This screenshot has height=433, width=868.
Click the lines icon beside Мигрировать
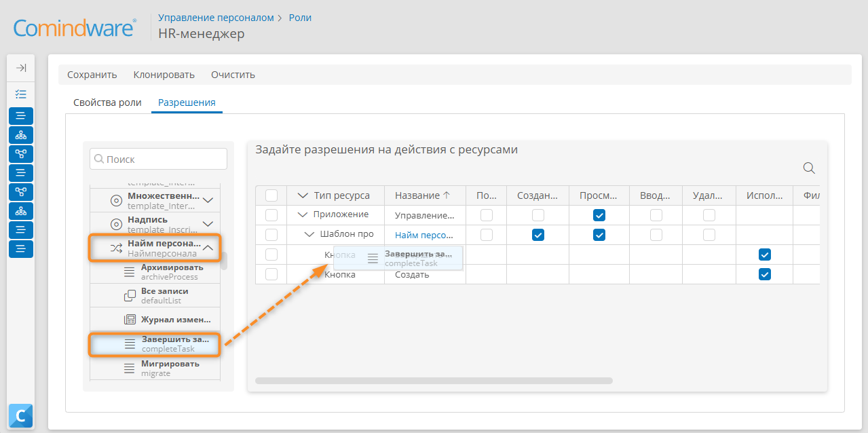click(x=130, y=368)
